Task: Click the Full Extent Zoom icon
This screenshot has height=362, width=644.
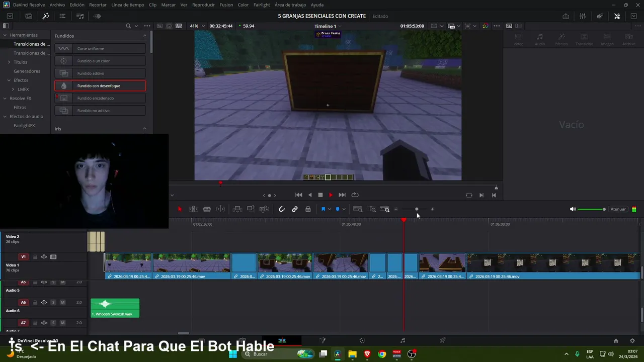Action: point(357,209)
